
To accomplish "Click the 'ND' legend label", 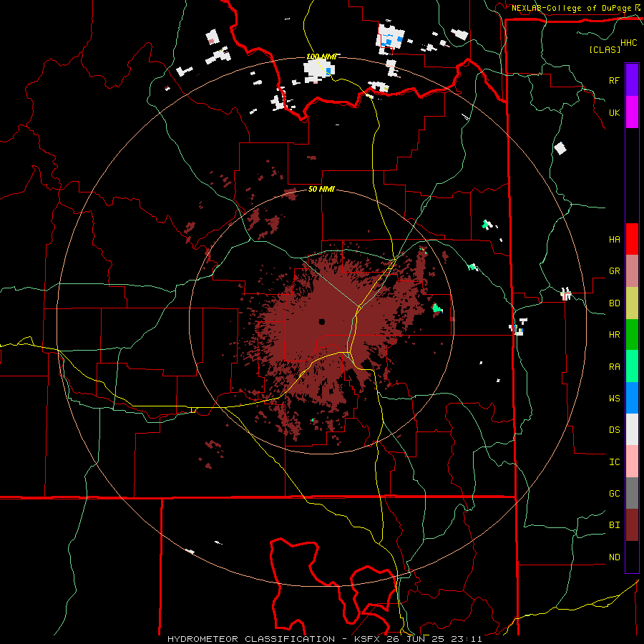I will tap(615, 557).
